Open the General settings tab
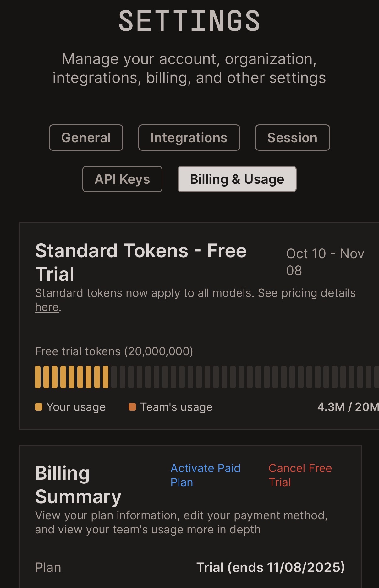This screenshot has height=588, width=379. (86, 138)
